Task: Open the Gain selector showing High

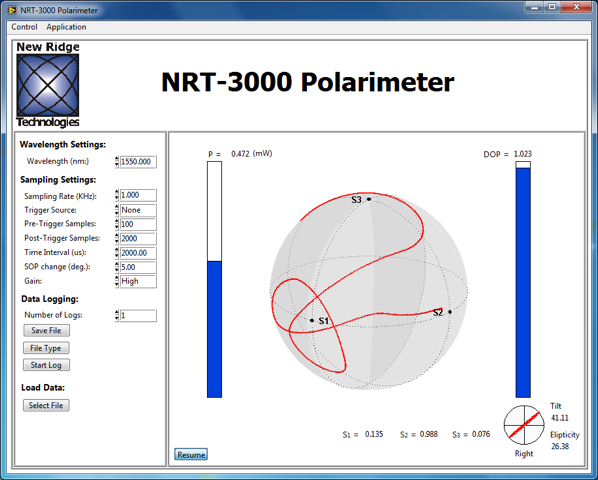Action: (138, 281)
